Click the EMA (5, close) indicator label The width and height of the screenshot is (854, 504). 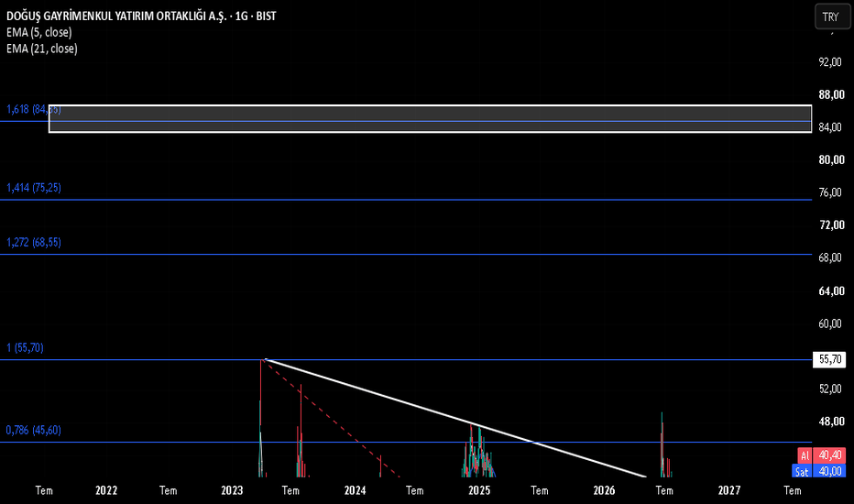39,32
